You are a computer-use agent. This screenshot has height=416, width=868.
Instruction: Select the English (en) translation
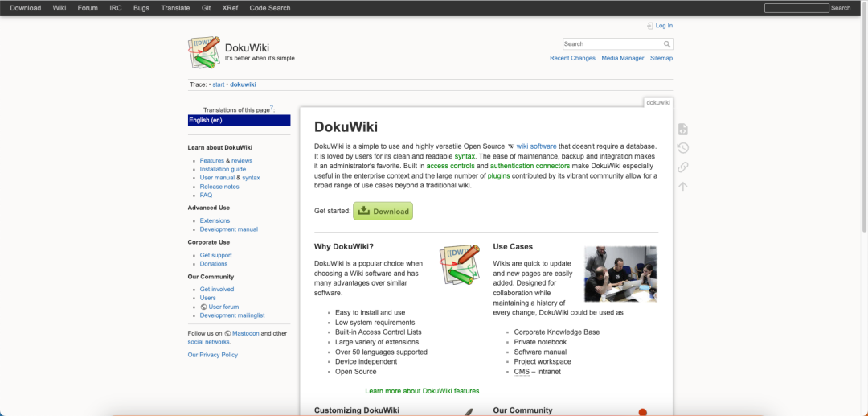click(x=240, y=120)
